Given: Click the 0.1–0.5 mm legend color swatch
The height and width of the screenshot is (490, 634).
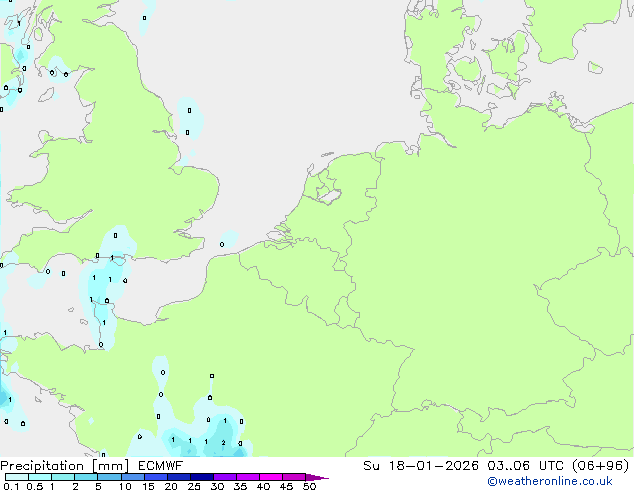Looking at the screenshot, I should coord(17,477).
